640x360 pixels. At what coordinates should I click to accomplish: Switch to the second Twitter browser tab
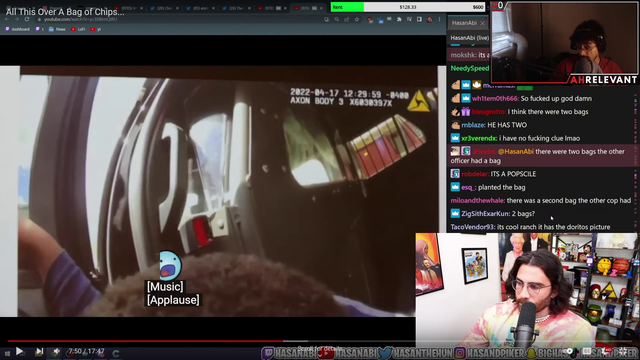(x=199, y=8)
